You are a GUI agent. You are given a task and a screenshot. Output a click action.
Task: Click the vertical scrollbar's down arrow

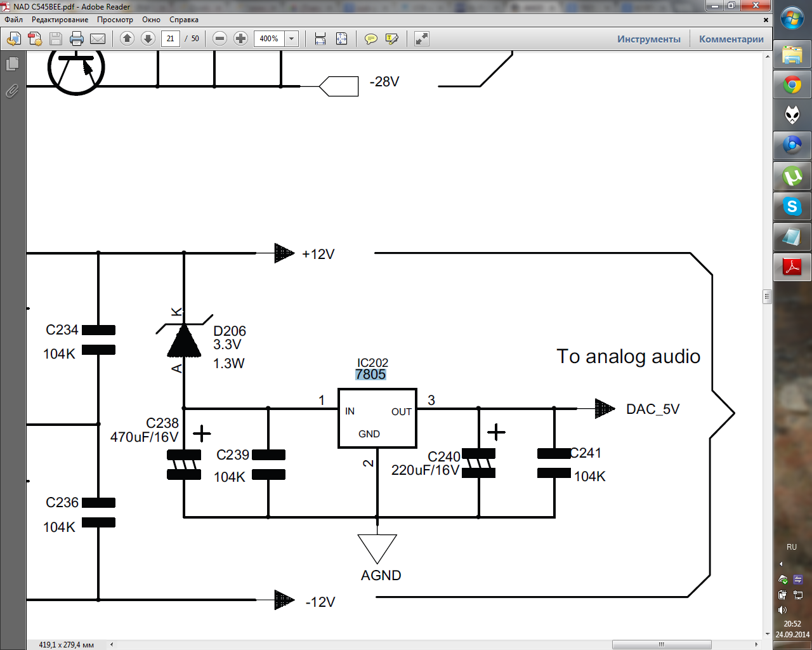click(x=767, y=634)
